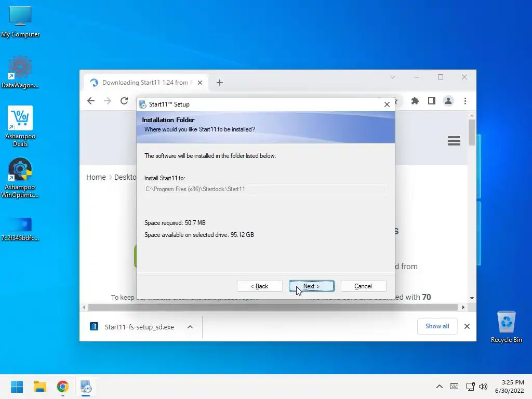This screenshot has width=532, height=399.
Task: Close the Start11 Setup dialog
Action: pyautogui.click(x=387, y=104)
